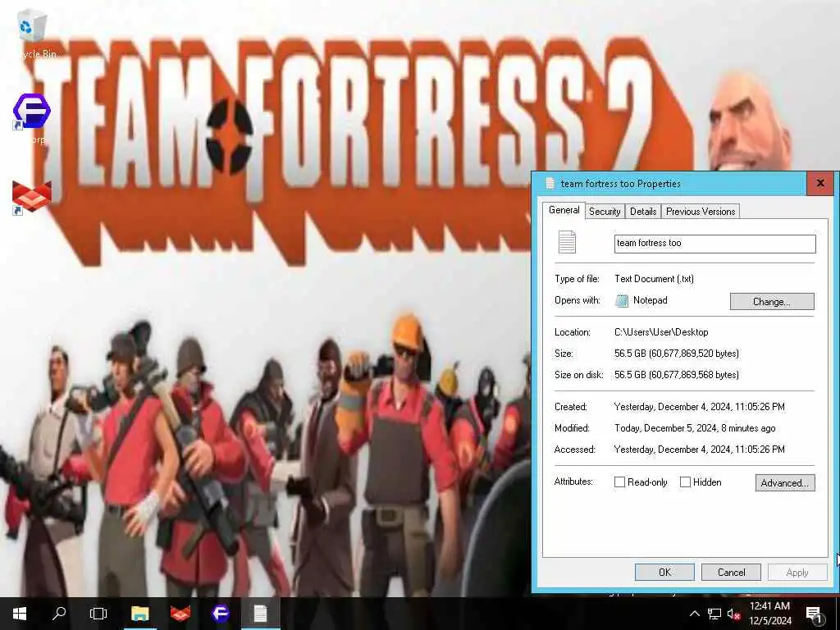Screen dimensions: 840x630
Task: Switch to red cube app in taskbar
Action: click(x=180, y=614)
